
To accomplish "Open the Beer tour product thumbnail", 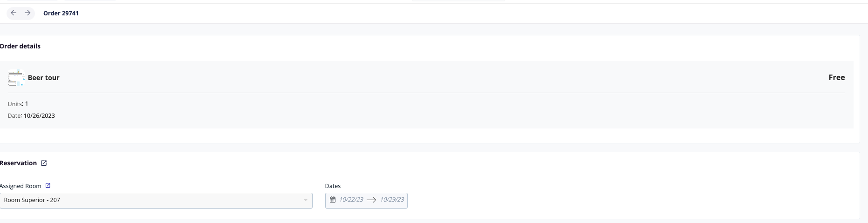I will [x=16, y=78].
